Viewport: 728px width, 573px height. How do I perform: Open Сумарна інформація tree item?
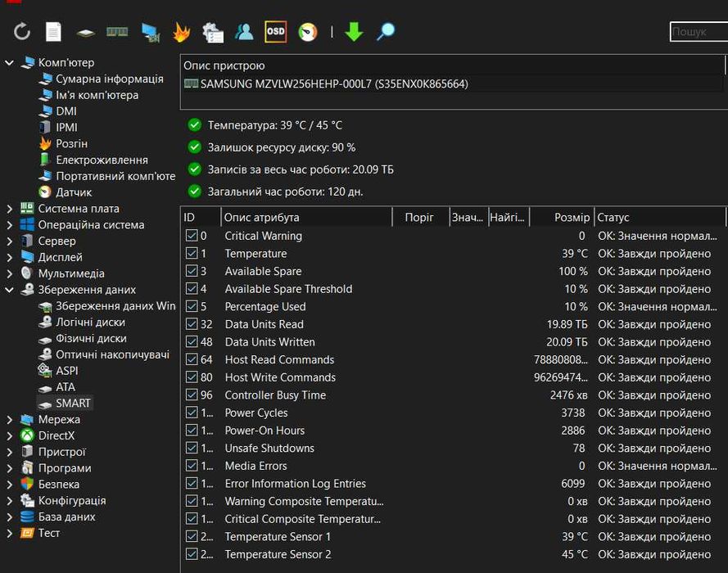(109, 79)
